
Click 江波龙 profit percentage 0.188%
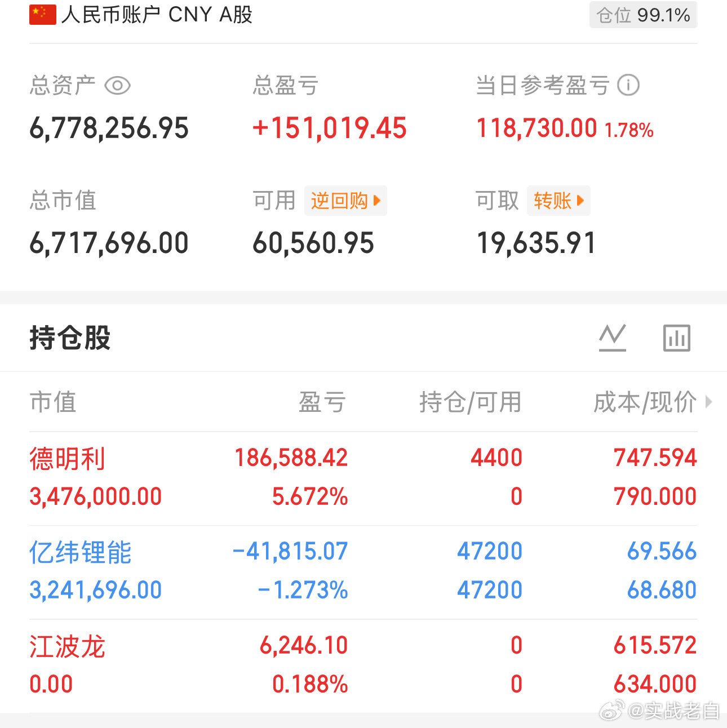310,685
